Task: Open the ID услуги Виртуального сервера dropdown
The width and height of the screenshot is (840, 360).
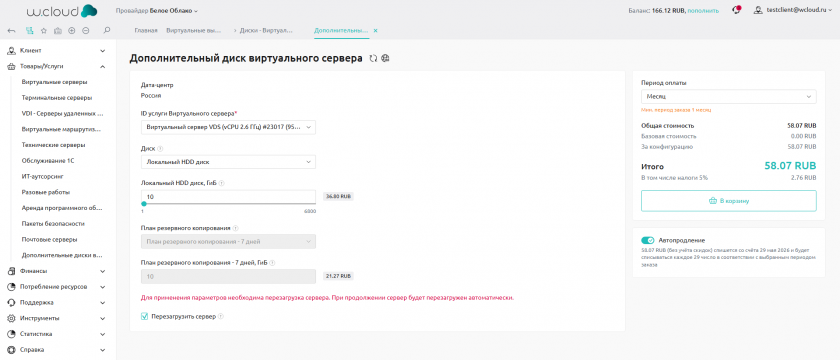Action: 228,128
